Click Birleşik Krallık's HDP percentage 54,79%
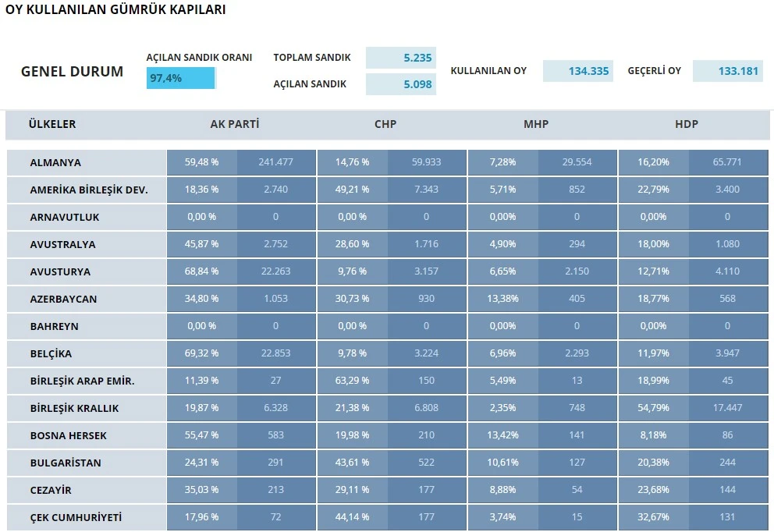 click(654, 408)
